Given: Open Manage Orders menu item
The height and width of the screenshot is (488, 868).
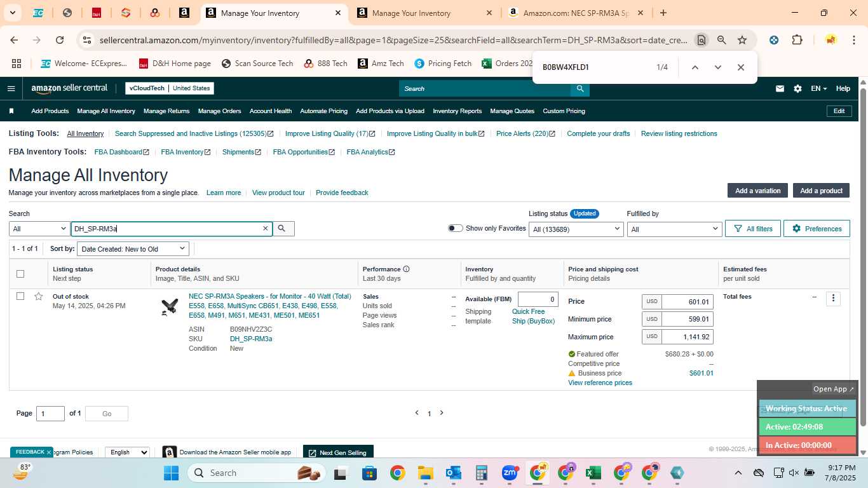Looking at the screenshot, I should click(219, 111).
